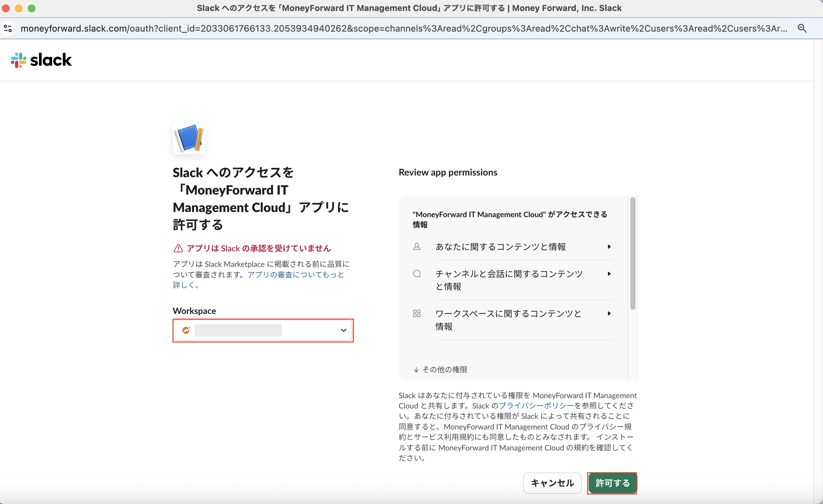823x504 pixels.
Task: Click the person icon beside あなたに関するコンテンツ
Action: click(417, 247)
